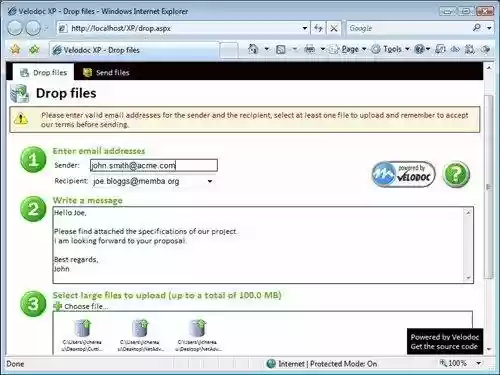Click the Done status bar text
The image size is (500, 375).
click(x=15, y=364)
